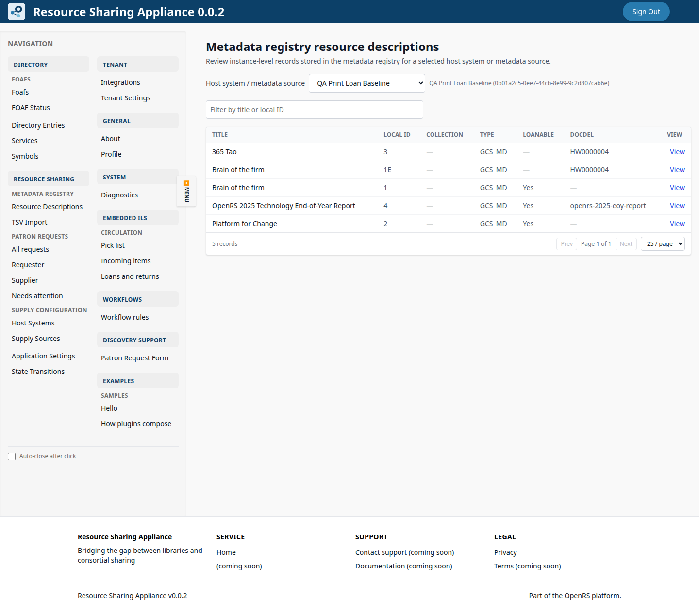View the 365 Tao record

coord(677,152)
